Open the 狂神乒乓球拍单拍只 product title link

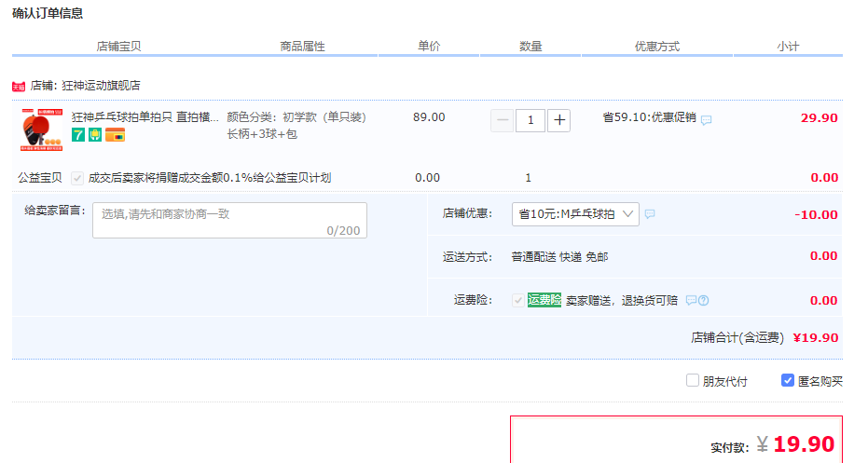(145, 117)
